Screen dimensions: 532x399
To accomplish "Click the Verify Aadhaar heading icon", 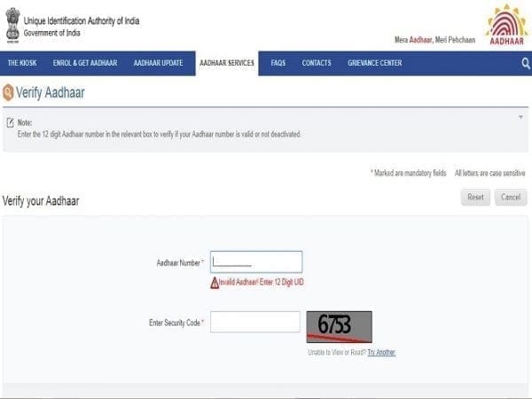I will (8, 92).
